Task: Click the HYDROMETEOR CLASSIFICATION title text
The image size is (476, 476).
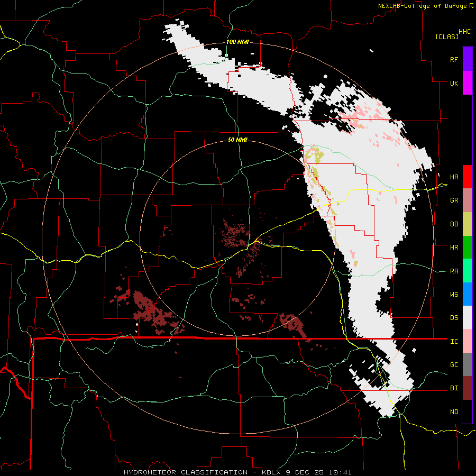Action: [186, 472]
